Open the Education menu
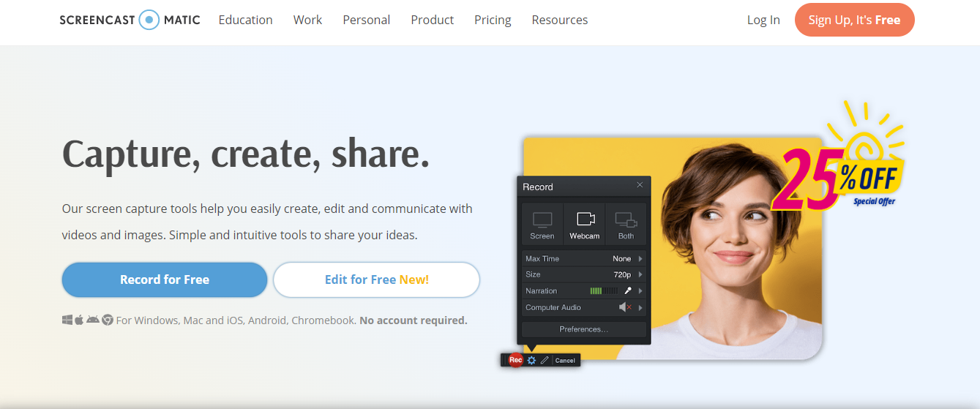This screenshot has height=409, width=980. point(245,20)
